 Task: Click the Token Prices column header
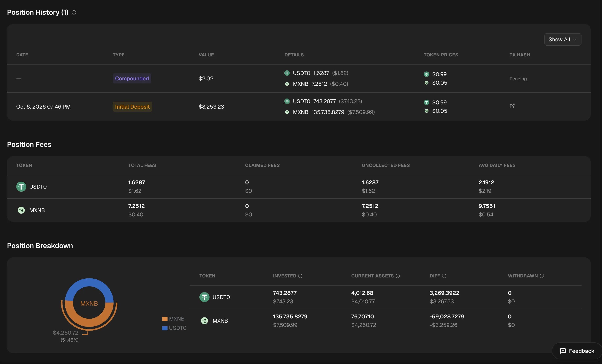click(x=441, y=55)
